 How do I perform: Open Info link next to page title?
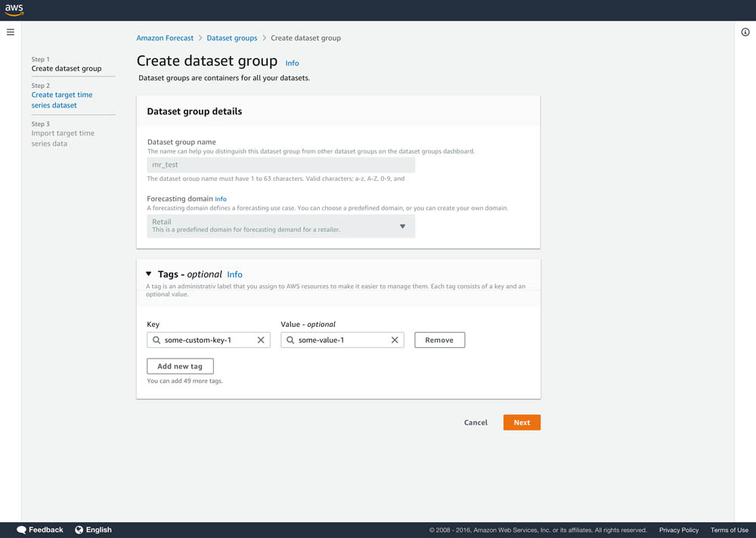292,64
